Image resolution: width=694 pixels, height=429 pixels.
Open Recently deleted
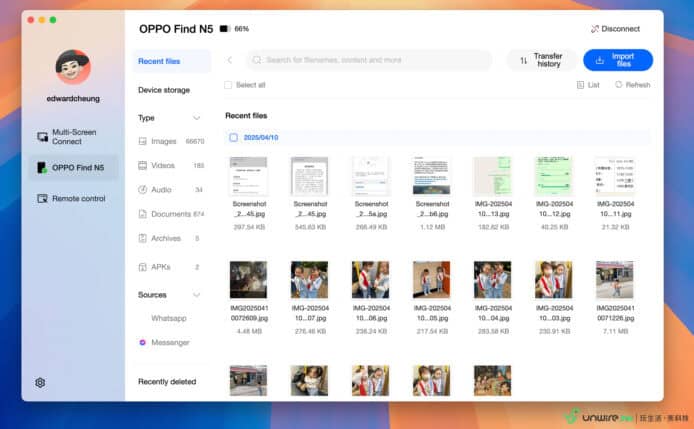tap(167, 382)
